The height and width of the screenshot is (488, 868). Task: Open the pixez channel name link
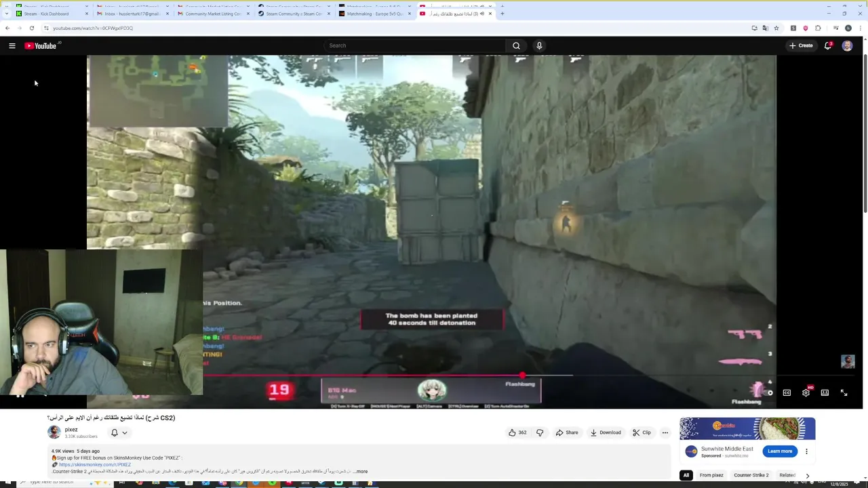[71, 430]
